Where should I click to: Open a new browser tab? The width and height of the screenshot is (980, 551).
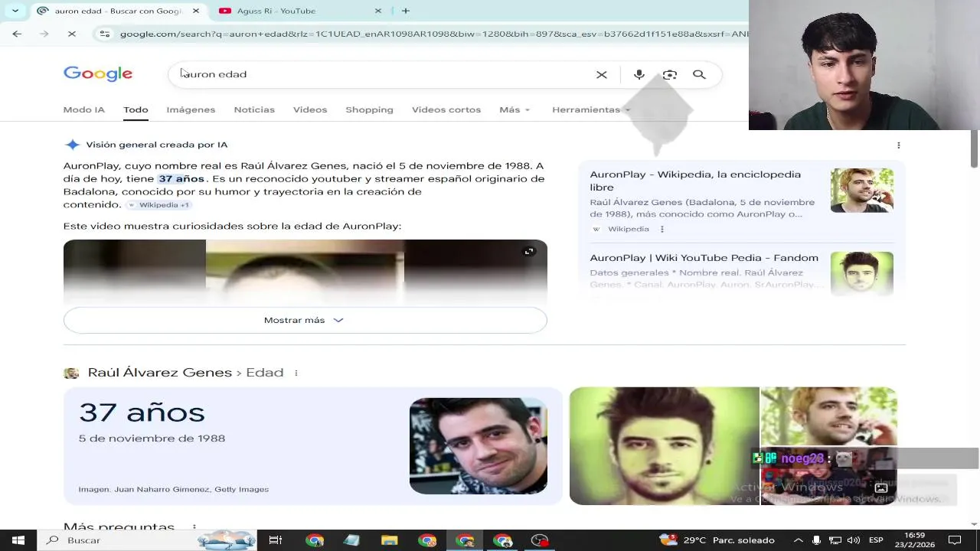406,11
